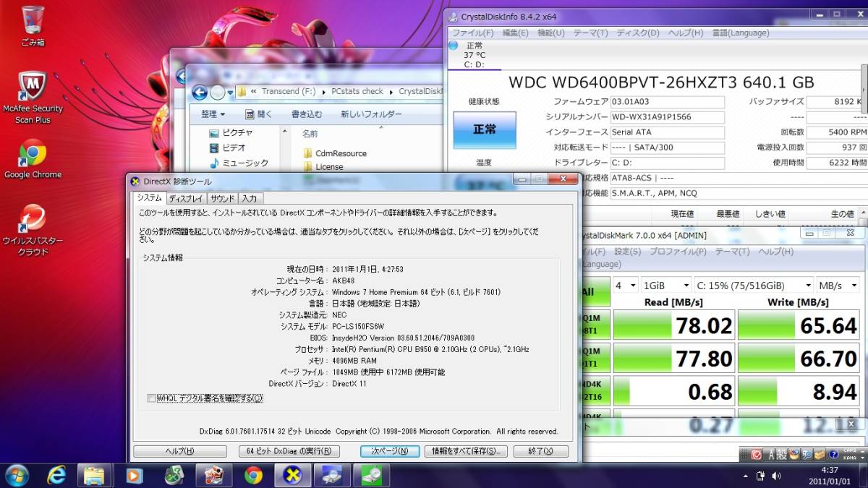Image resolution: width=868 pixels, height=488 pixels.
Task: Launch Internet Explorer from taskbar
Action: pyautogui.click(x=56, y=475)
